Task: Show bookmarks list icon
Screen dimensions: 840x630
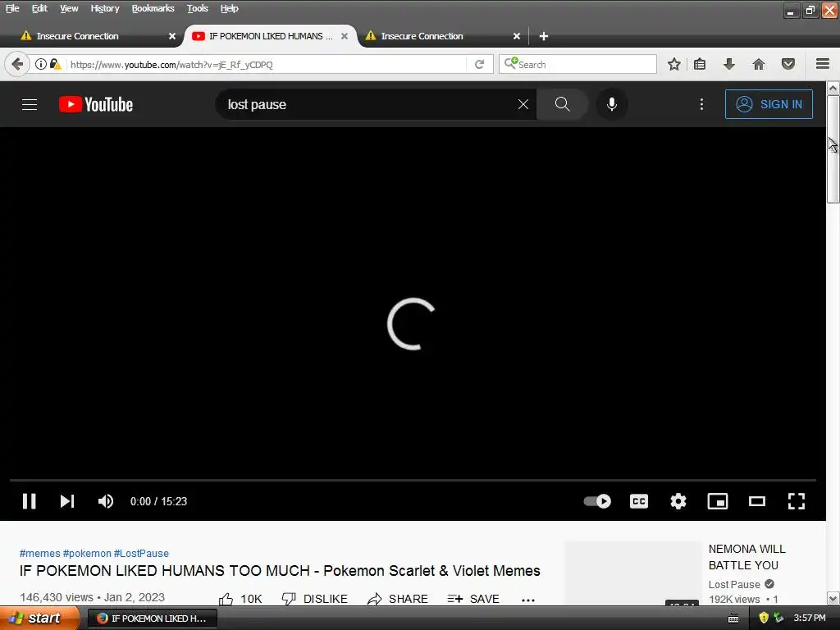Action: (700, 64)
